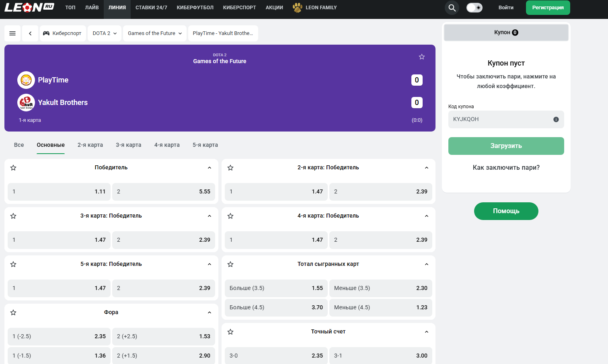Open the Games of the Future dropdown

(155, 33)
